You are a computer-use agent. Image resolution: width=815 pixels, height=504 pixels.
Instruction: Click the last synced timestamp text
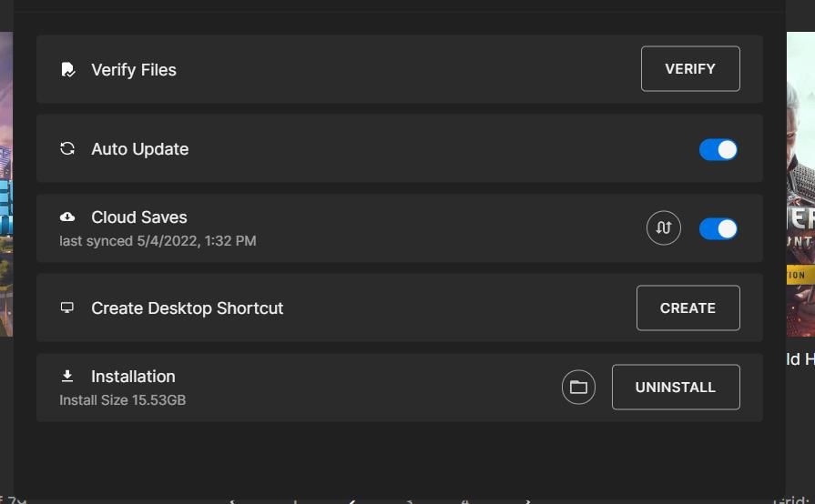pyautogui.click(x=158, y=241)
